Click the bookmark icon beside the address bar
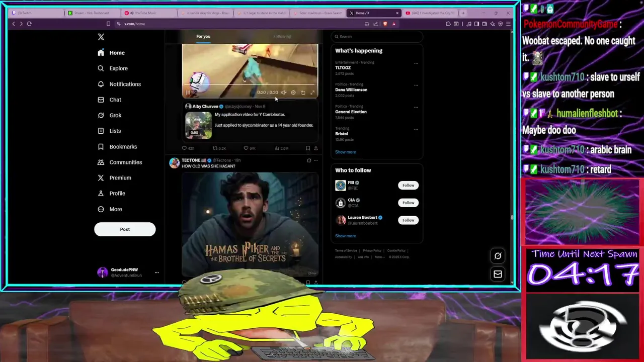This screenshot has height=362, width=644. click(108, 24)
